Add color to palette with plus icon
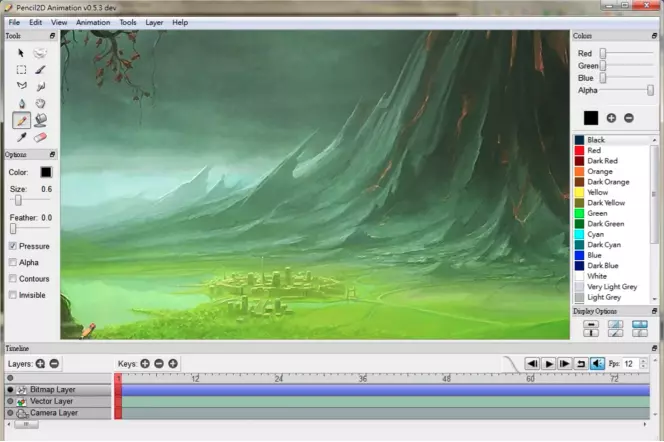 [x=611, y=118]
